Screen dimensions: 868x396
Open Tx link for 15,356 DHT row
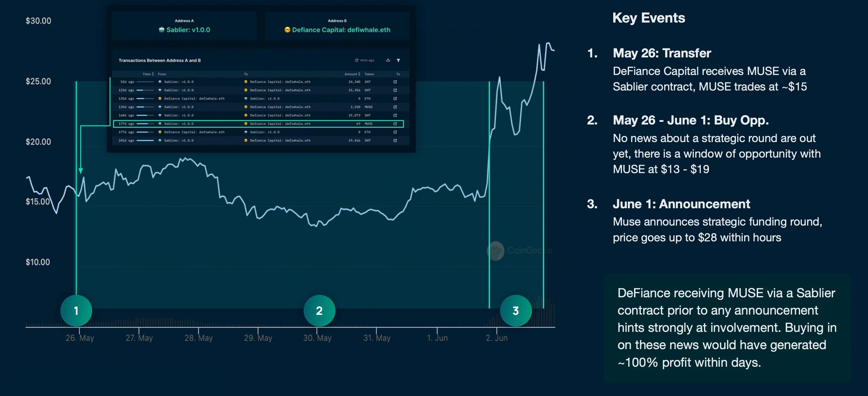click(x=395, y=90)
